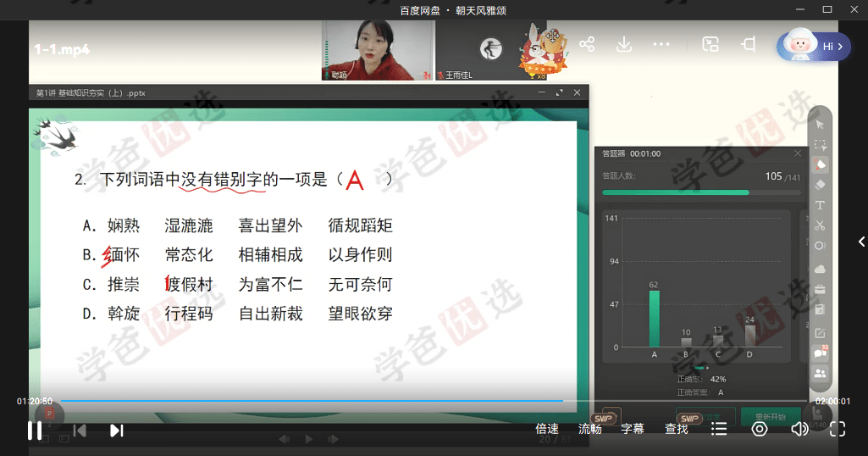Enter fullscreen mode
868x456 pixels.
coord(838,429)
